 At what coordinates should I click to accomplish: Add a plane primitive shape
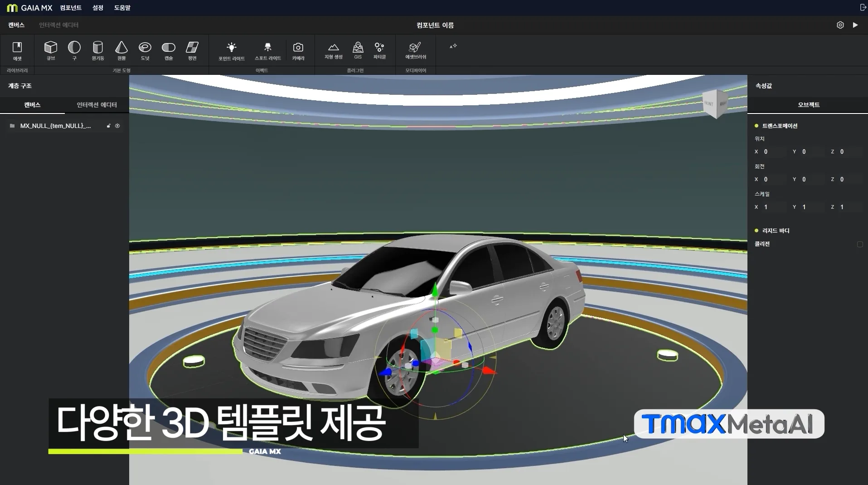(192, 50)
